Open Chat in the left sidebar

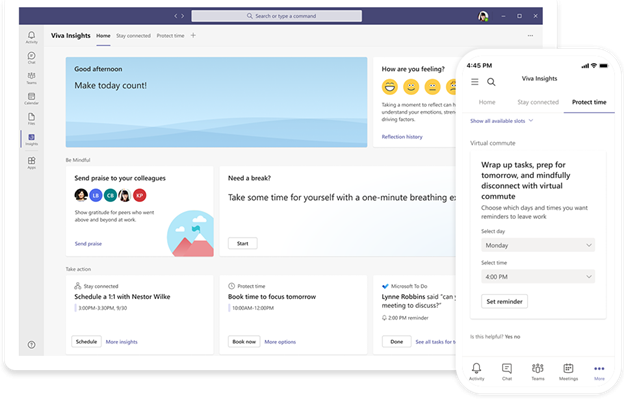click(31, 58)
